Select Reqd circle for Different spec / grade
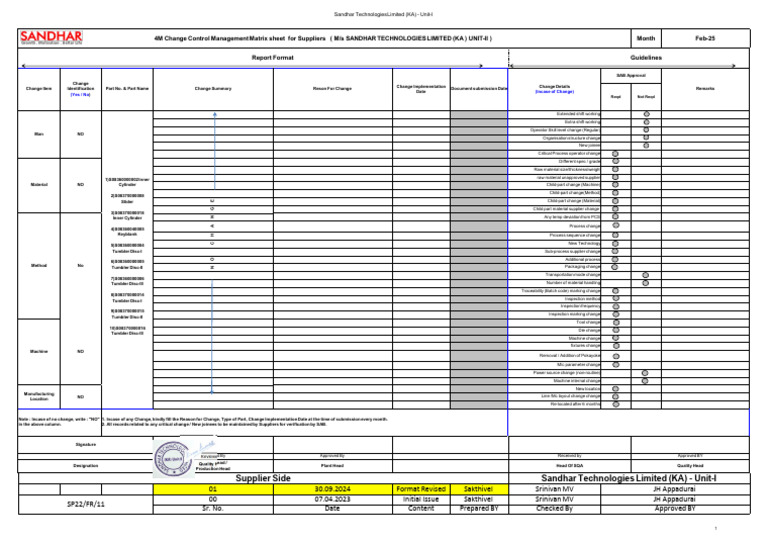The image size is (768, 543). point(616,161)
